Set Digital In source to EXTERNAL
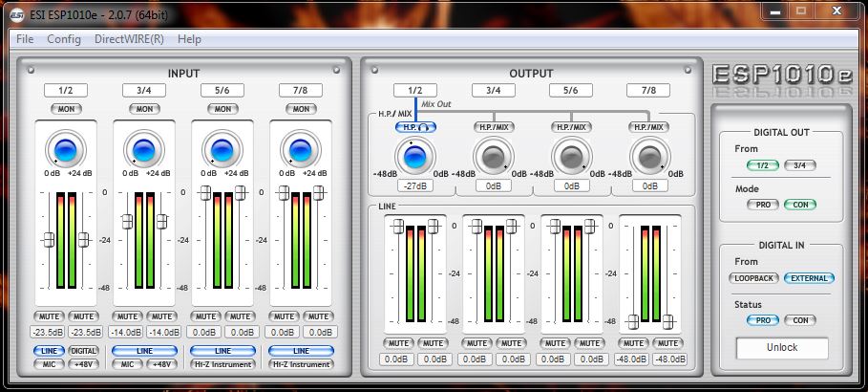Image resolution: width=868 pixels, height=392 pixels. (x=809, y=278)
